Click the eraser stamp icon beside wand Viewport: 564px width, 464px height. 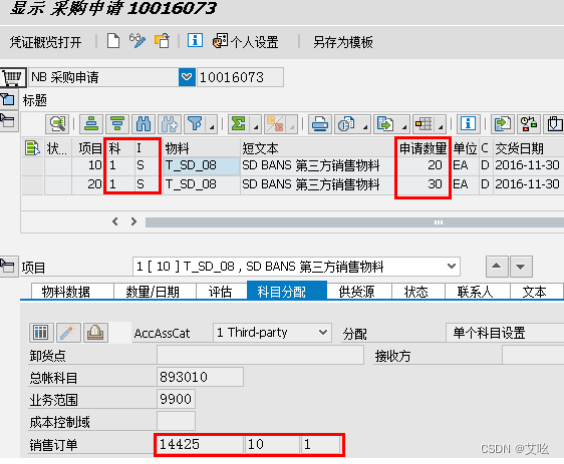pos(95,332)
